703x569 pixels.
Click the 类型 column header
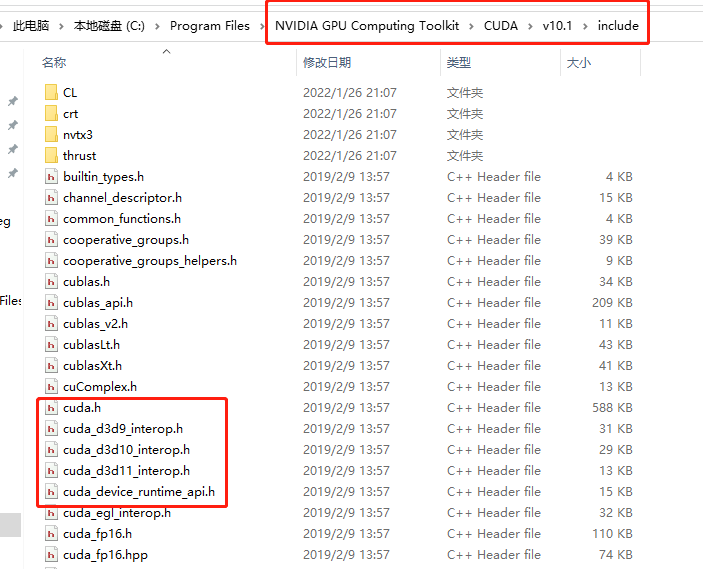(459, 63)
